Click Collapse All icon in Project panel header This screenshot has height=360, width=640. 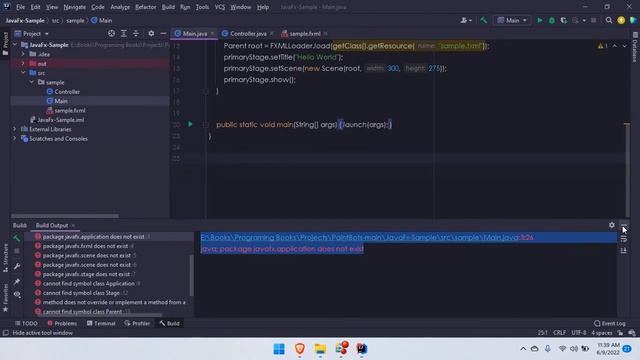coord(136,33)
